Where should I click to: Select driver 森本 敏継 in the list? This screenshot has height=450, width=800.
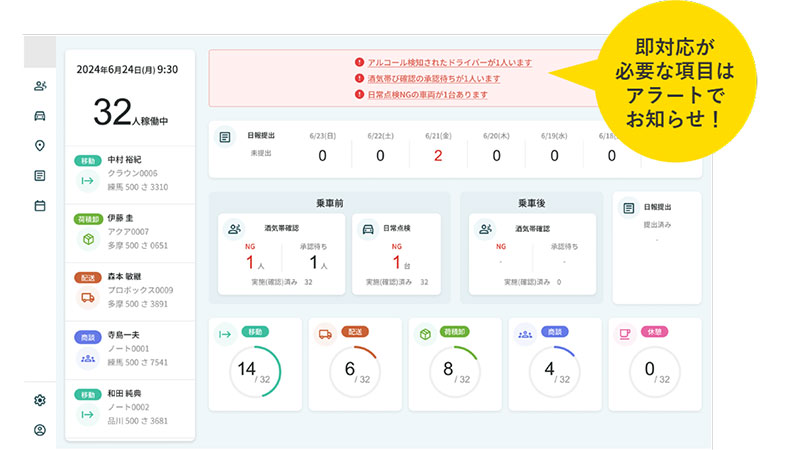130,292
